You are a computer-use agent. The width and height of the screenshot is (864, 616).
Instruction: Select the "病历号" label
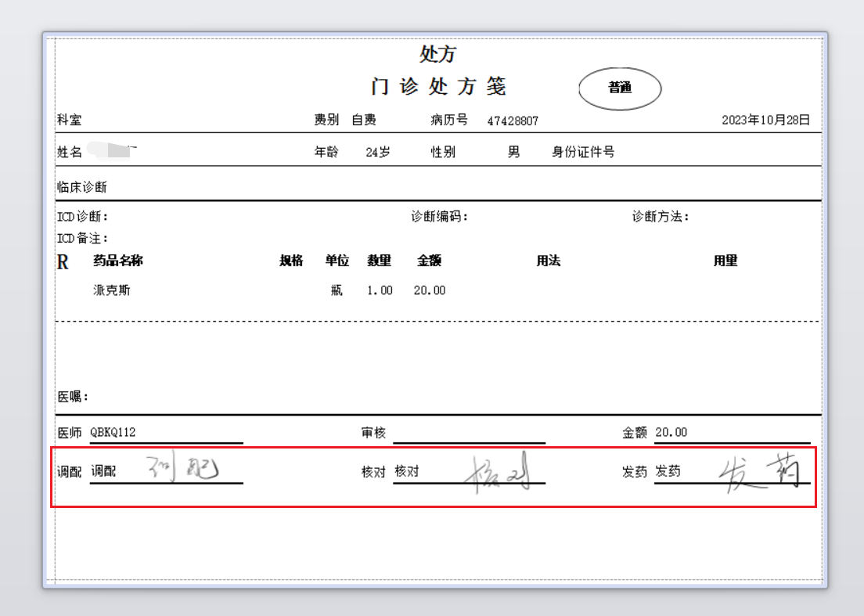click(449, 120)
